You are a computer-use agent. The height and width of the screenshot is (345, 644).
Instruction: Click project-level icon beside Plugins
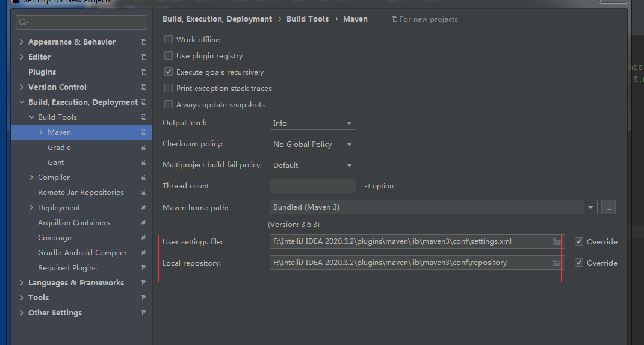(143, 72)
